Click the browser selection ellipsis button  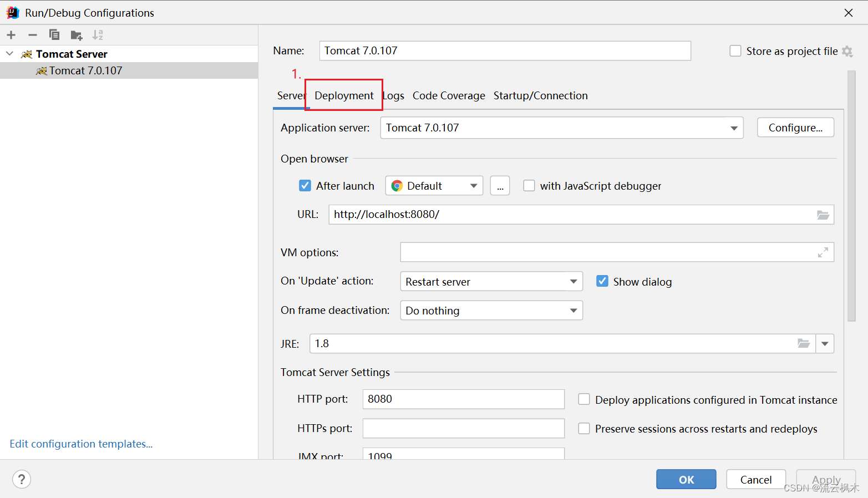(500, 186)
